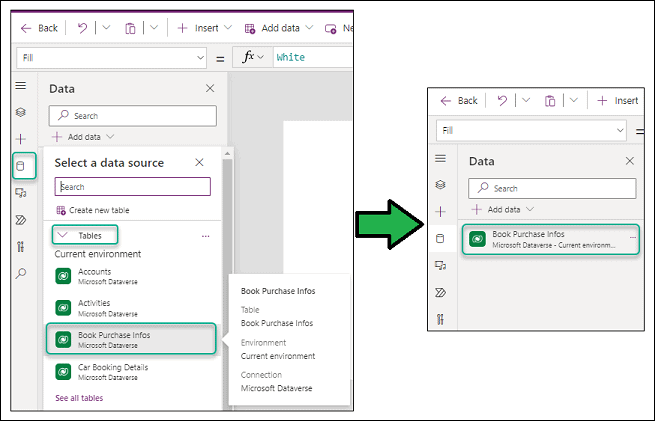
Task: Open Tree view layers icon in right window
Action: point(440,185)
